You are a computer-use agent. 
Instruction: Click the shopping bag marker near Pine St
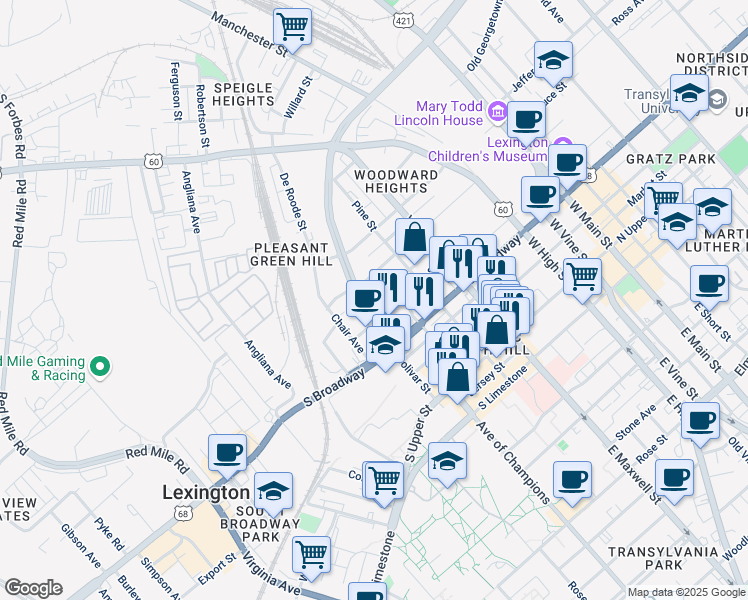(415, 238)
